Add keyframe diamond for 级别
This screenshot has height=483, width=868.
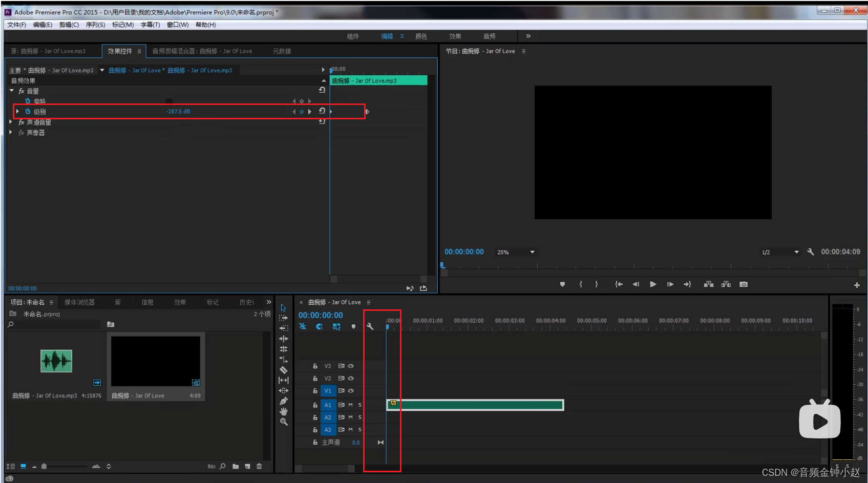[302, 111]
